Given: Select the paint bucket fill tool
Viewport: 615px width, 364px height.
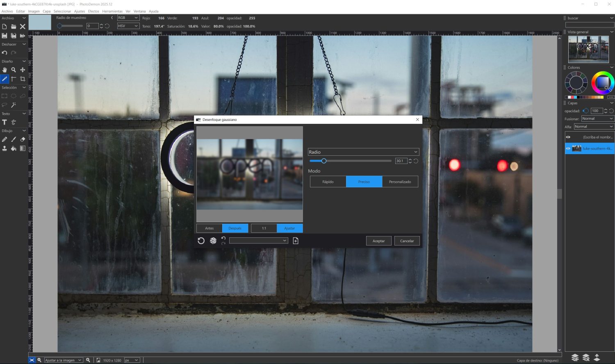Looking at the screenshot, I should (x=14, y=148).
